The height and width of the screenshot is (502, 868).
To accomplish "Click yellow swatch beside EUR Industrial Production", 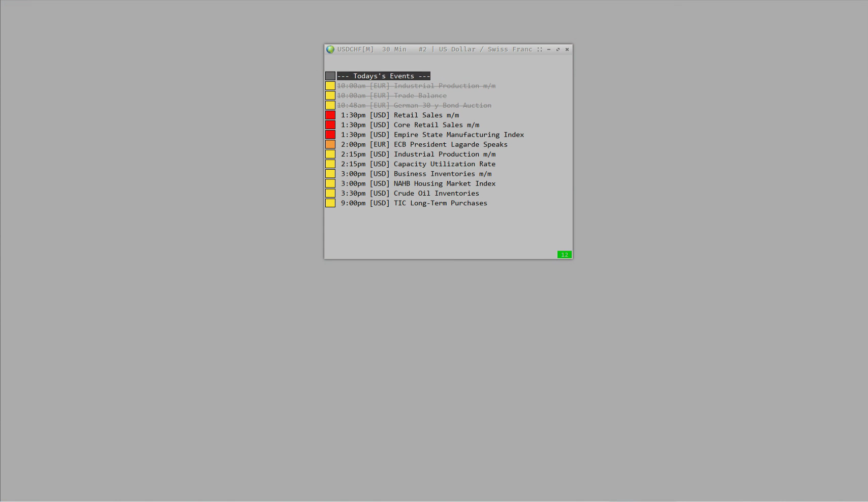I will (x=330, y=86).
